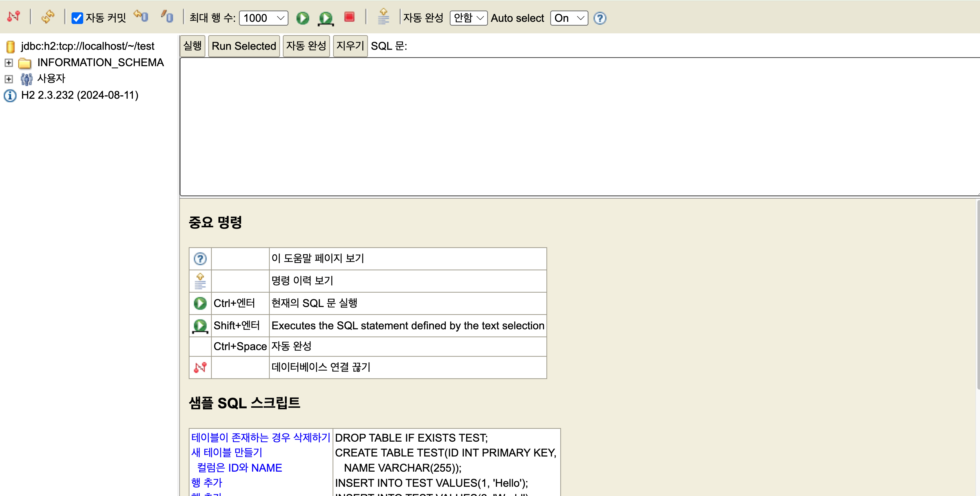Click the rollback icon

[x=141, y=17]
